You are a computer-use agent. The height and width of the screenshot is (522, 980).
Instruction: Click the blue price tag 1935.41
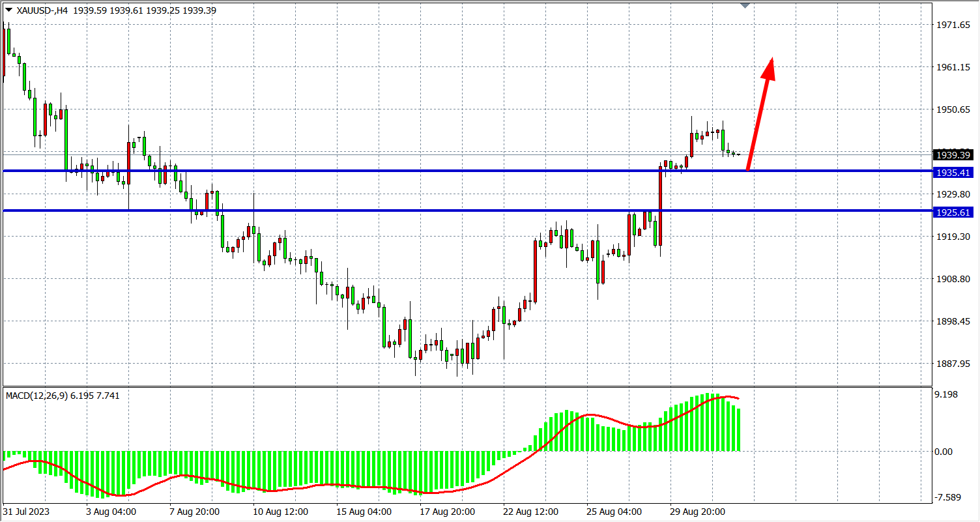[953, 173]
